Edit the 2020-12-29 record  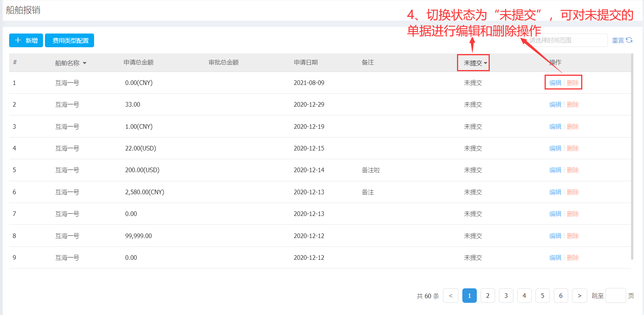[x=555, y=104]
